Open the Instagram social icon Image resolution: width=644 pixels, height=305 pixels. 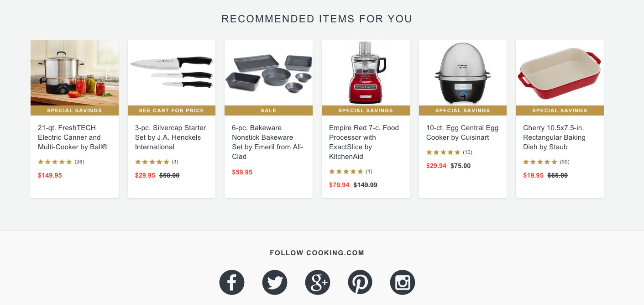(x=403, y=282)
